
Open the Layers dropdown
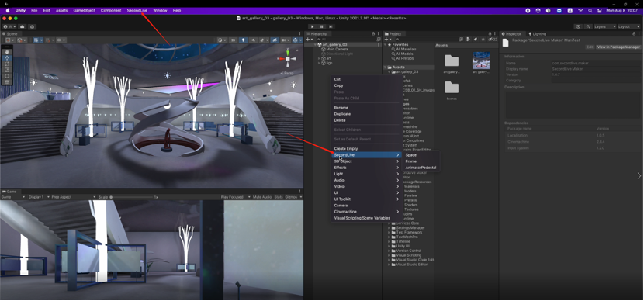pyautogui.click(x=605, y=26)
